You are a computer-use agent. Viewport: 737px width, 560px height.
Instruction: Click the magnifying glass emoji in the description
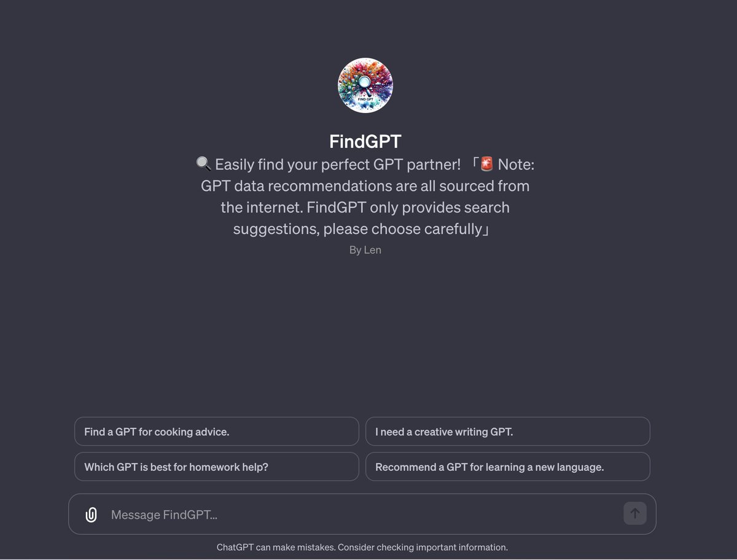coord(203,164)
